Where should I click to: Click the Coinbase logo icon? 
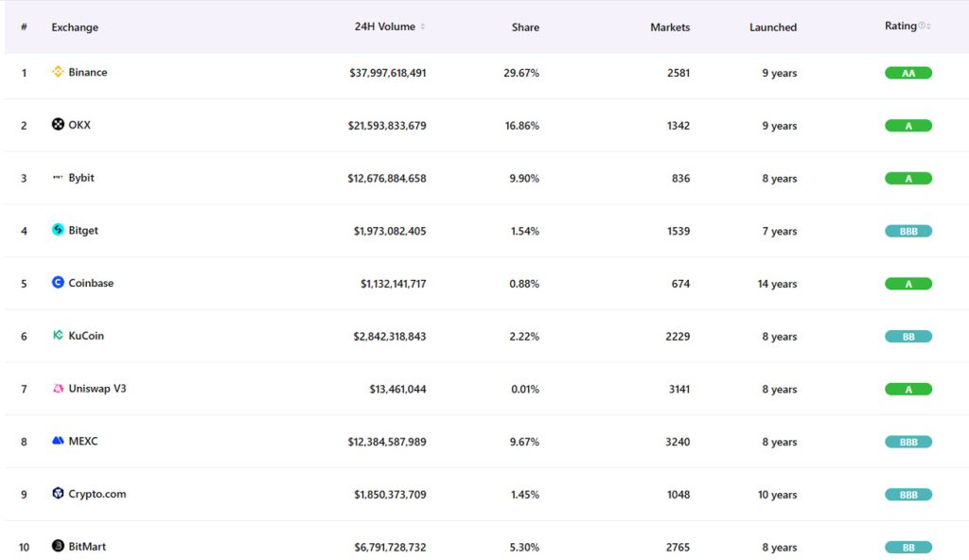[x=58, y=283]
